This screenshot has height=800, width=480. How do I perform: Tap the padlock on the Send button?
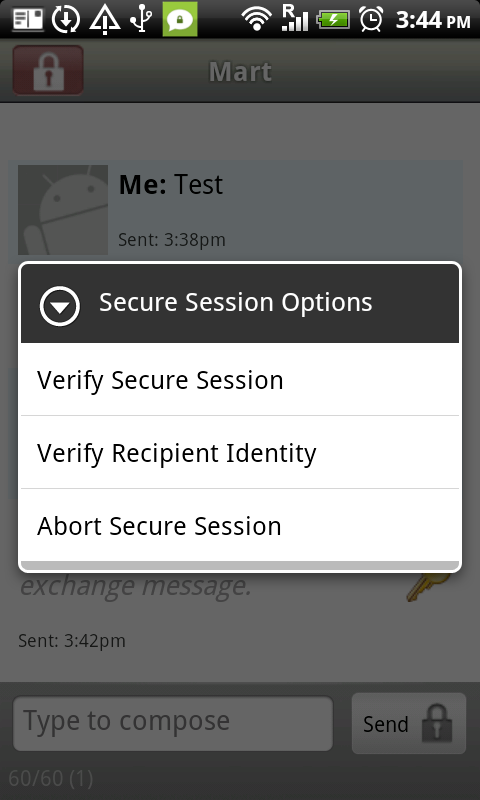[x=437, y=723]
